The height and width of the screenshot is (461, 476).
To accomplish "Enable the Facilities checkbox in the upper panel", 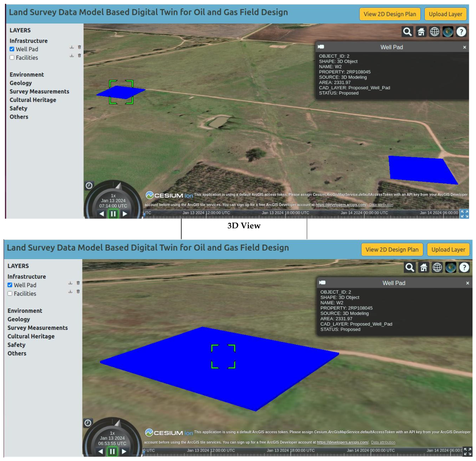I will click(x=12, y=58).
